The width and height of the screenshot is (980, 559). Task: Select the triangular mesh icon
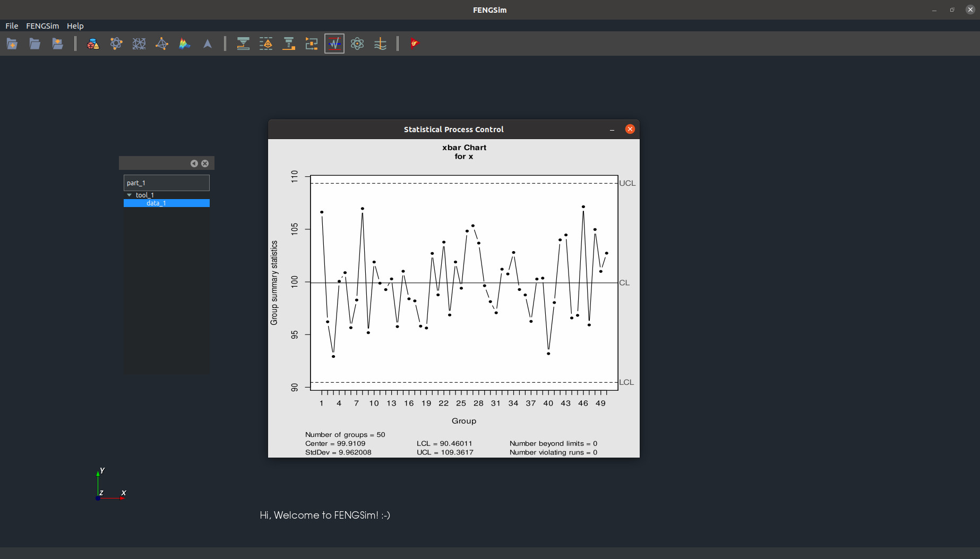tap(162, 44)
